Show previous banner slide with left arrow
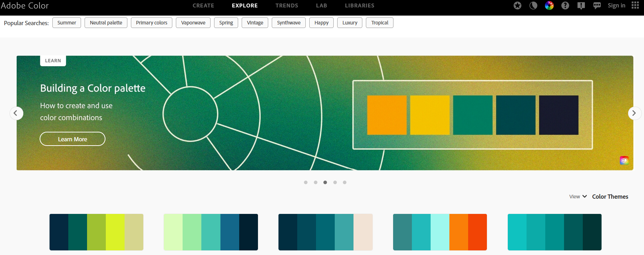This screenshot has width=644, height=255. [x=16, y=113]
